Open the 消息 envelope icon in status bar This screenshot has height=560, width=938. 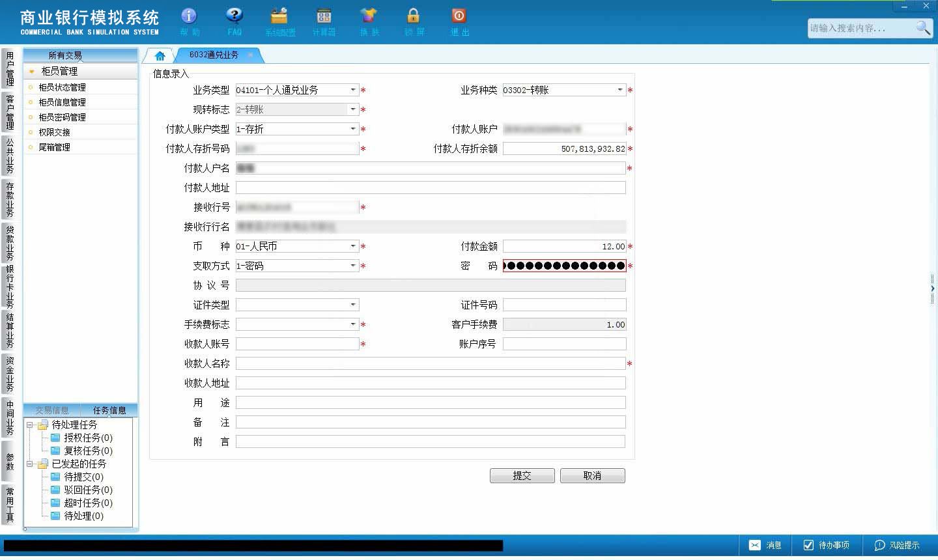coord(754,545)
